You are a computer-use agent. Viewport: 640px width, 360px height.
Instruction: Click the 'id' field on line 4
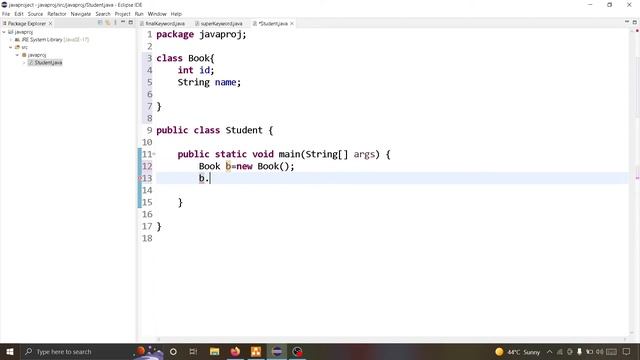204,70
